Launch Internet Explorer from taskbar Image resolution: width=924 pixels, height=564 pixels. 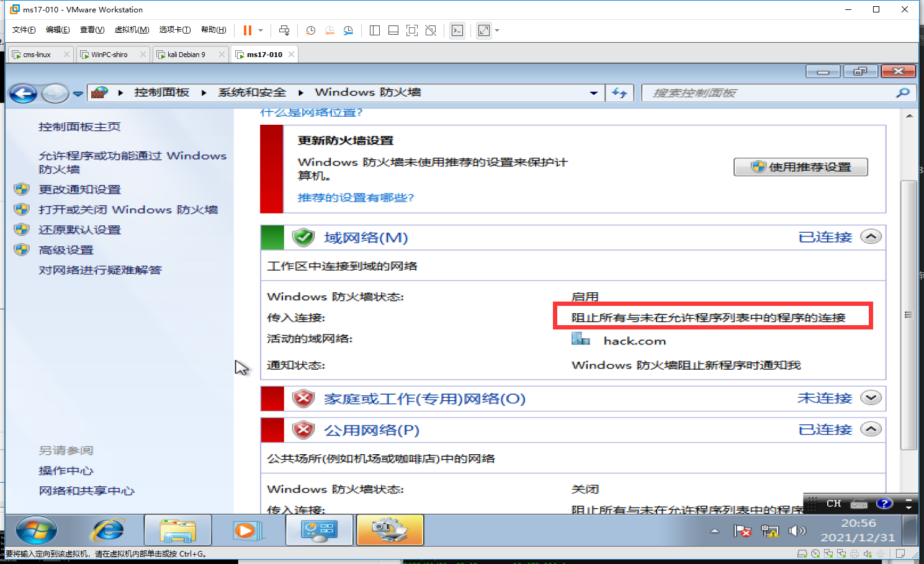[108, 530]
